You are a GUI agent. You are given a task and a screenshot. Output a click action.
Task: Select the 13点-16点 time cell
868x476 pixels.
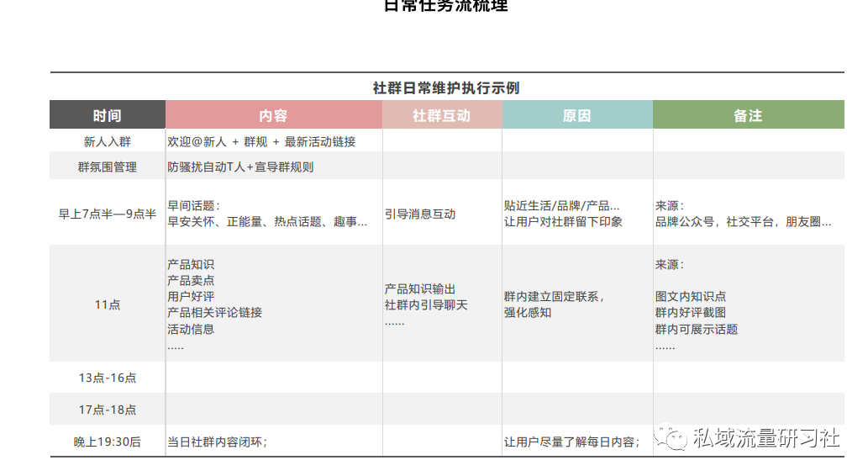click(x=108, y=378)
